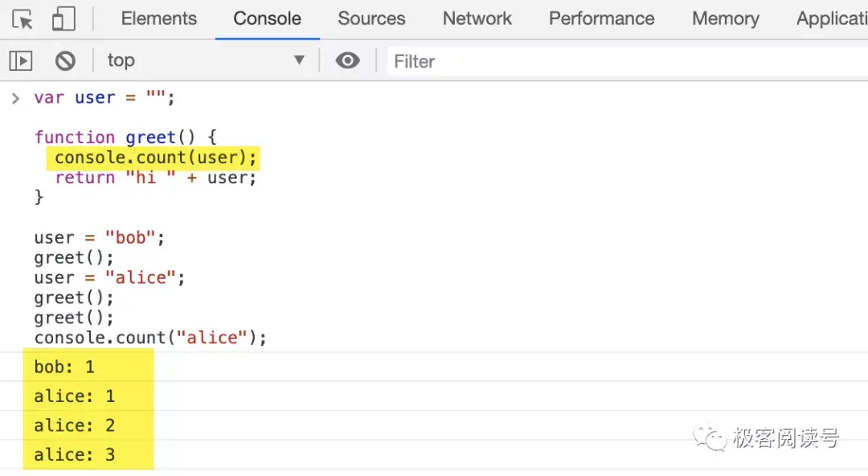Show the console sidebar panel
Image resolution: width=868 pixels, height=476 pixels.
coord(21,60)
